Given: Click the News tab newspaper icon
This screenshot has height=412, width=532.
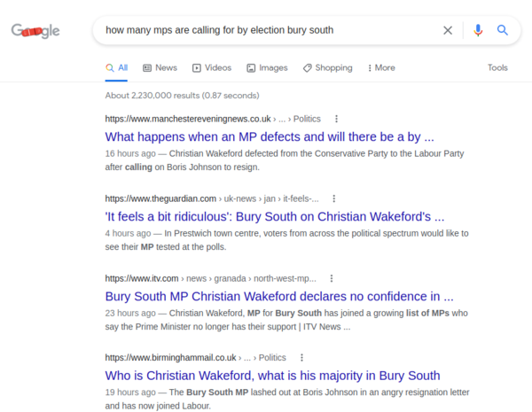Looking at the screenshot, I should point(147,68).
